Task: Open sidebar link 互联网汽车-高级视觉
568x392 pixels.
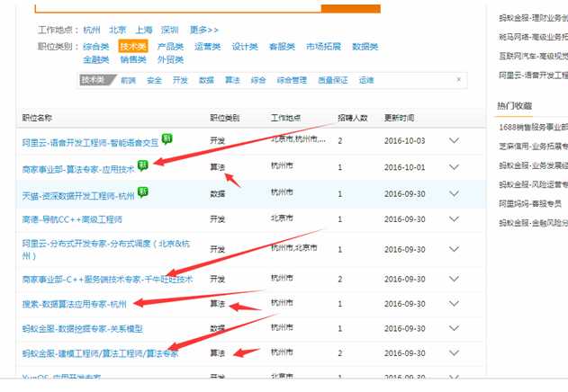Action: [533, 56]
